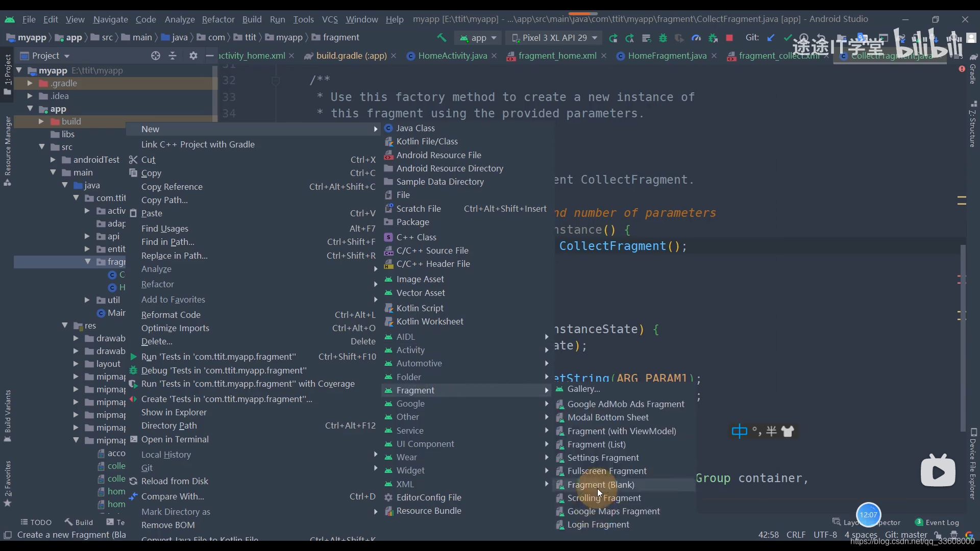This screenshot has width=980, height=551.
Task: Open the Activity submenu arrow
Action: [547, 350]
